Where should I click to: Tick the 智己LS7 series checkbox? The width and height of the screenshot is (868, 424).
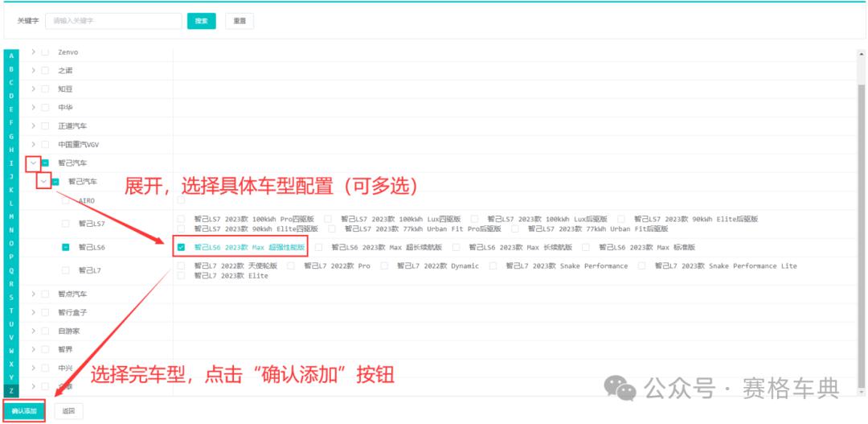[66, 224]
